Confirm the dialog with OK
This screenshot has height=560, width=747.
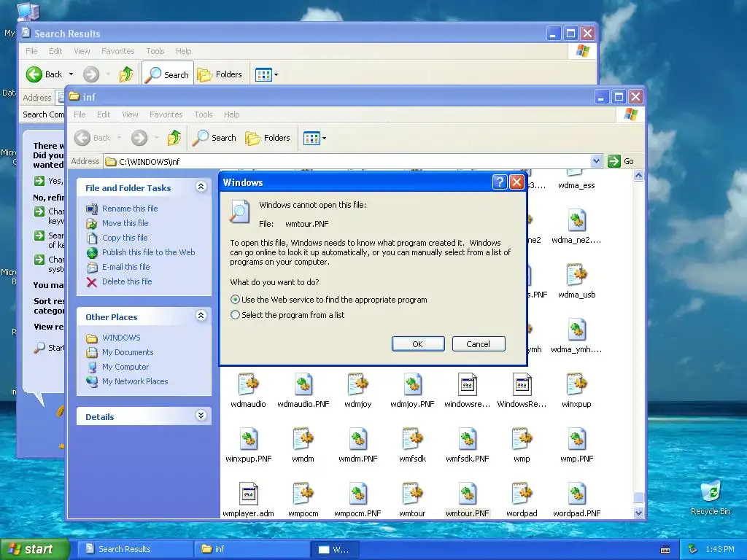pos(418,344)
